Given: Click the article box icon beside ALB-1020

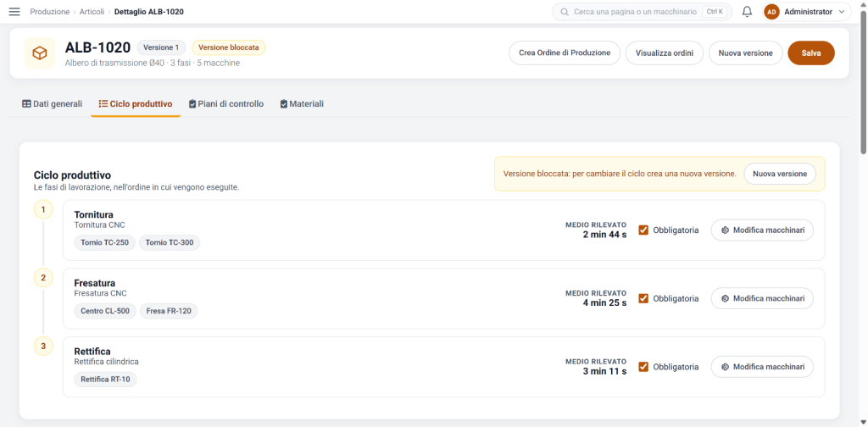Looking at the screenshot, I should coord(40,53).
